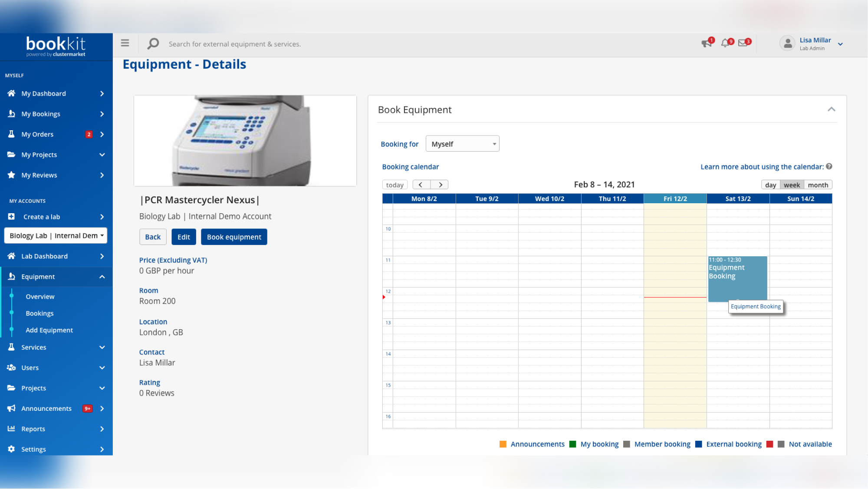Switch to the Bookings item under Equipment
868x489 pixels.
pos(39,313)
